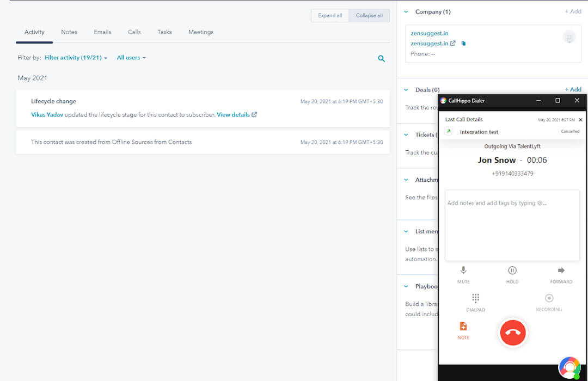The image size is (588, 381).
Task: Open the zensuggest.in domain link
Action: click(x=430, y=44)
